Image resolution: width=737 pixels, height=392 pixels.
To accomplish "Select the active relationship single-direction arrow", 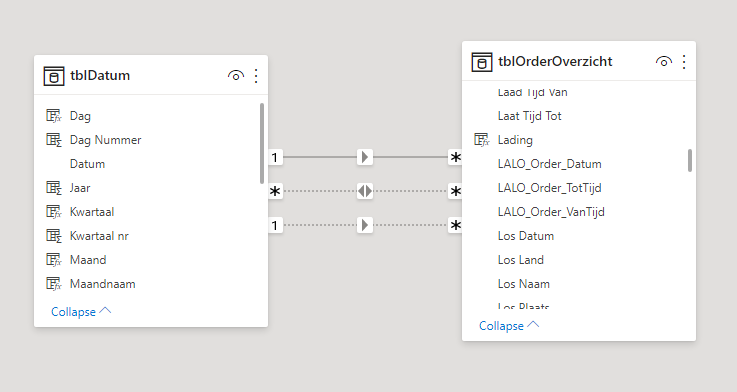I will tap(365, 157).
